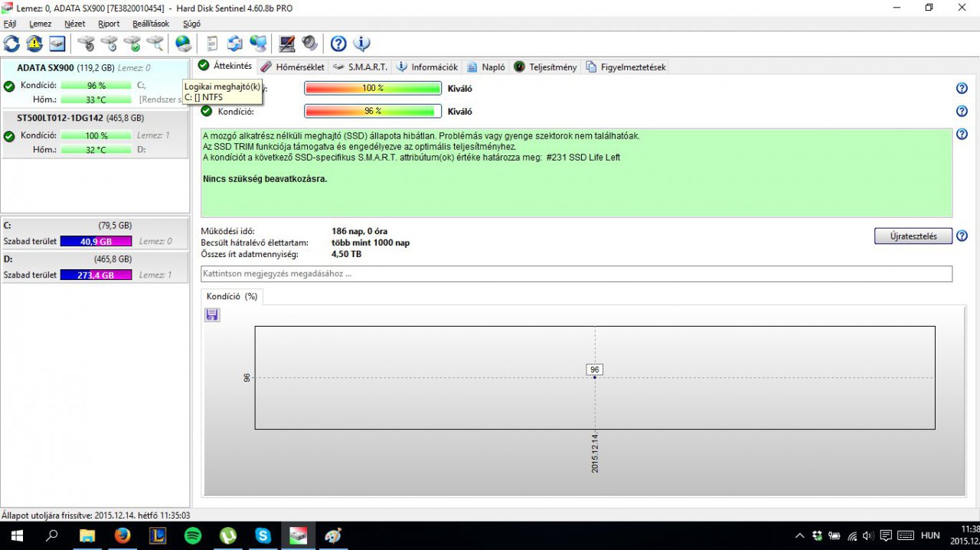Click the HUN keyboard language indicator
This screenshot has height=550, width=980.
(929, 536)
